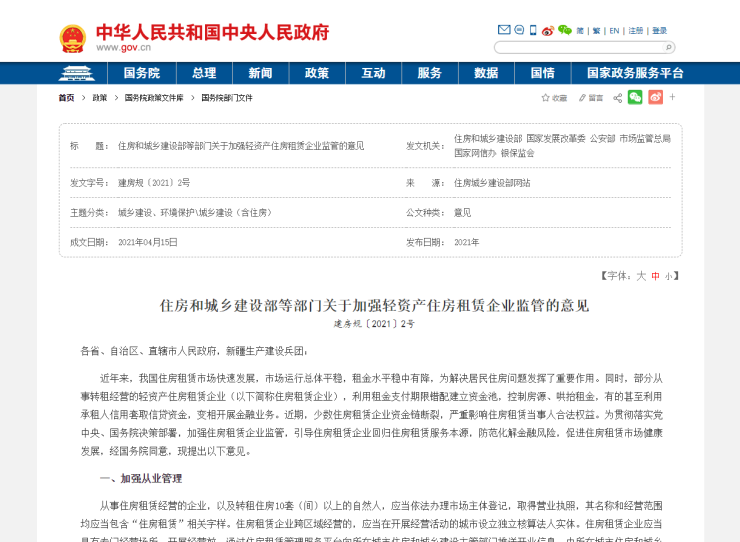Click the share icon above the article
This screenshot has width=740, height=542.
(x=615, y=97)
